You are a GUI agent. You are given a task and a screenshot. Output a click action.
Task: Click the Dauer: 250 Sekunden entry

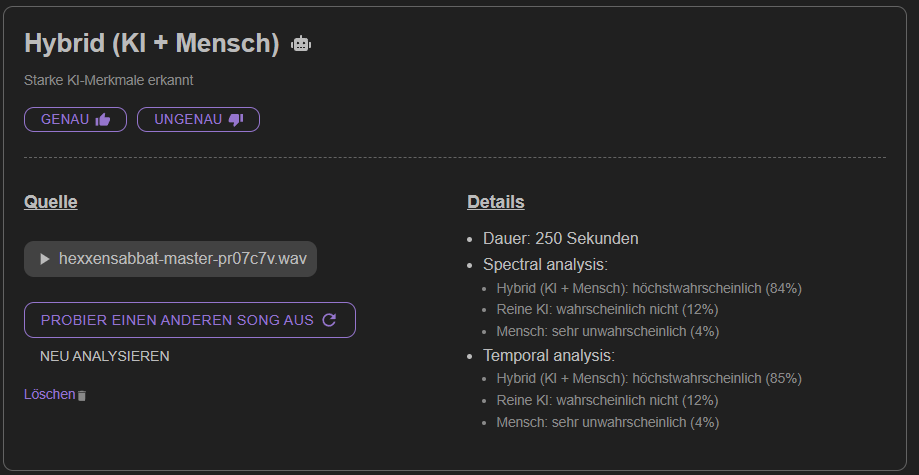click(x=560, y=239)
